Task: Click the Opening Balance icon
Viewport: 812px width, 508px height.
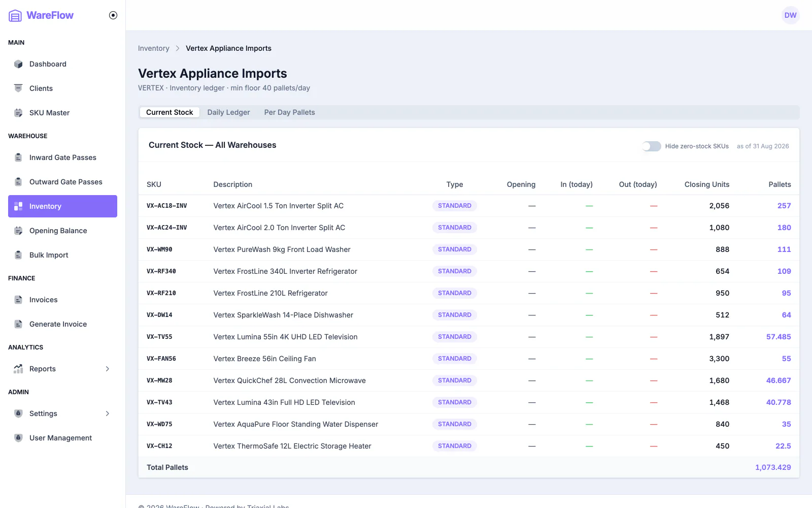Action: (18, 231)
